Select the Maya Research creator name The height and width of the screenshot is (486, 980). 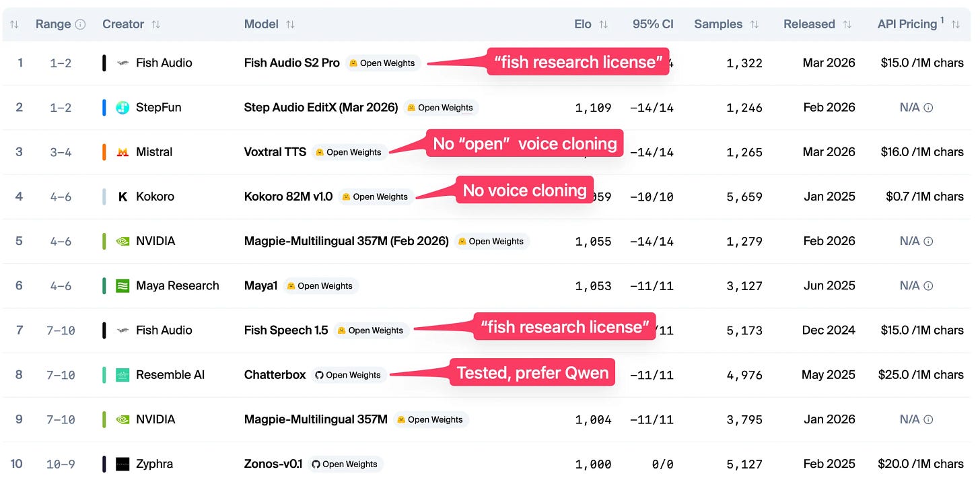point(178,285)
